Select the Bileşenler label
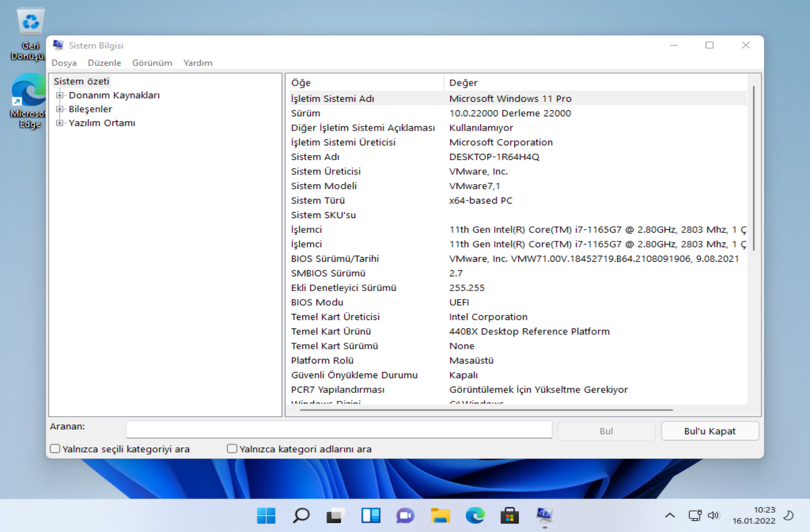The height and width of the screenshot is (532, 810). [90, 109]
